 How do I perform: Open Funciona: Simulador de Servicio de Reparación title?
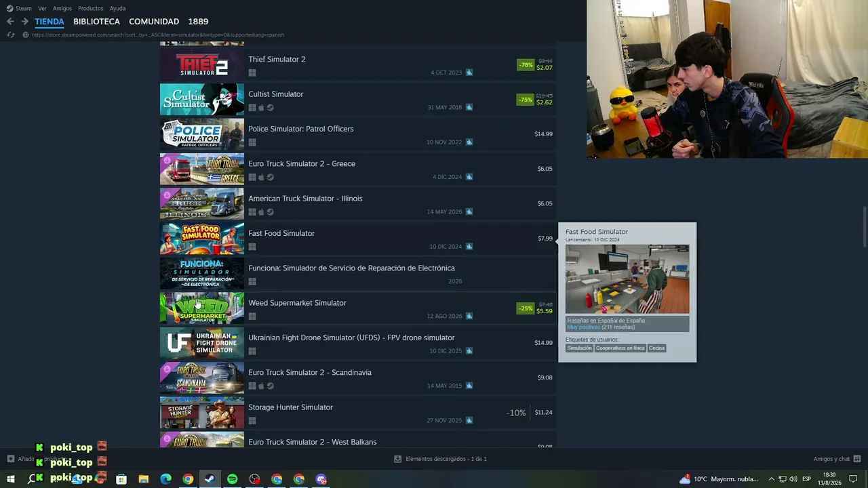[351, 268]
